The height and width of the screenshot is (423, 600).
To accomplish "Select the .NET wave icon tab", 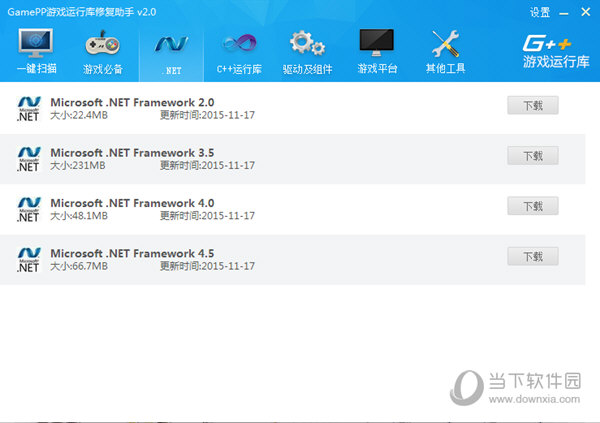I will [171, 44].
